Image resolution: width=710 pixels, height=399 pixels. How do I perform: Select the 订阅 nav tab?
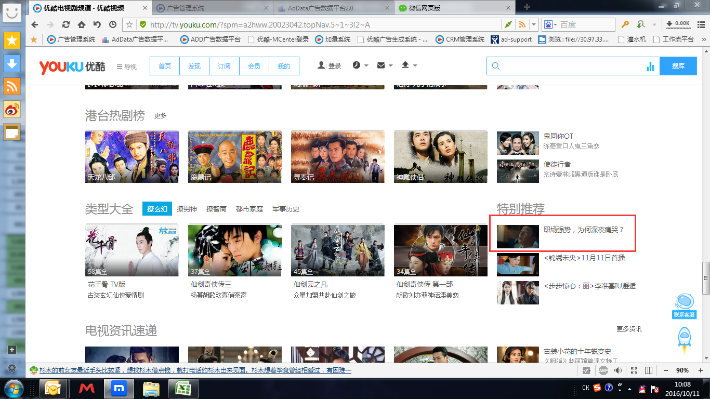click(224, 66)
